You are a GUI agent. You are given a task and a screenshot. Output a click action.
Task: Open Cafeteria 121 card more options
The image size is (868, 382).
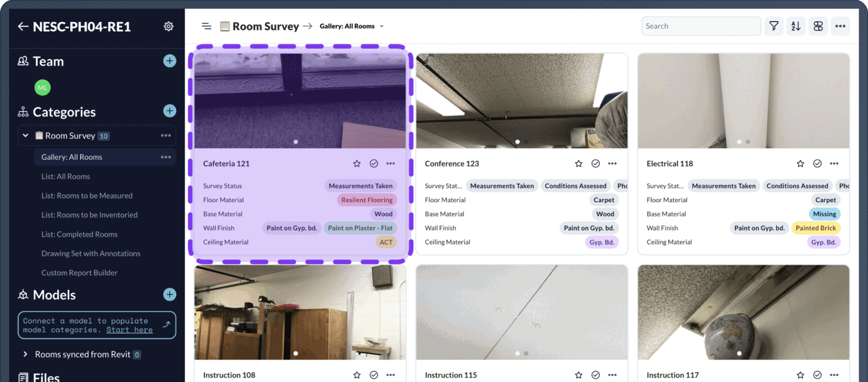pyautogui.click(x=391, y=163)
